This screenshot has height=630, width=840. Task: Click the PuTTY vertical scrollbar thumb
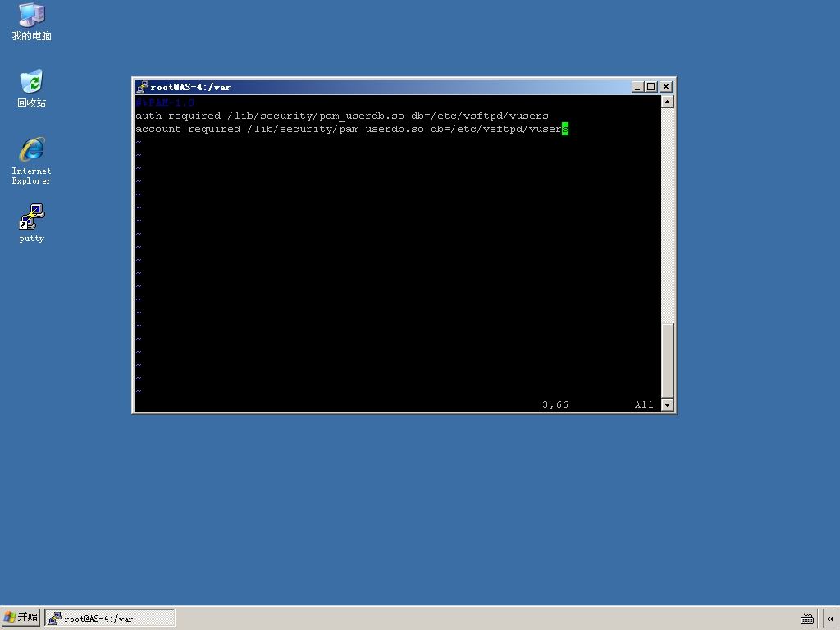667,361
